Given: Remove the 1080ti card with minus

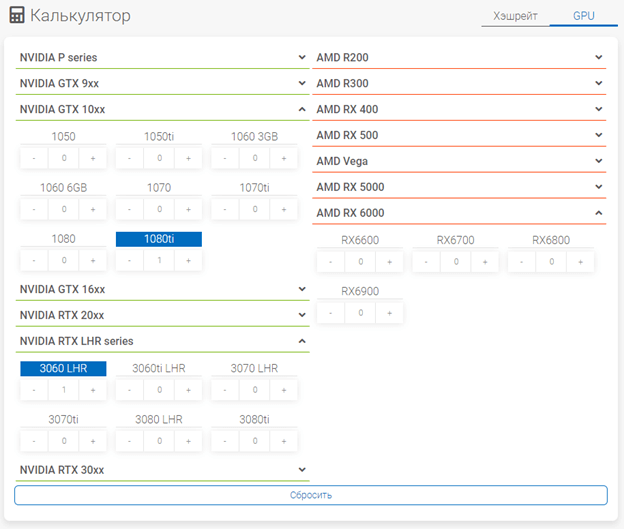Looking at the screenshot, I should coord(129,261).
